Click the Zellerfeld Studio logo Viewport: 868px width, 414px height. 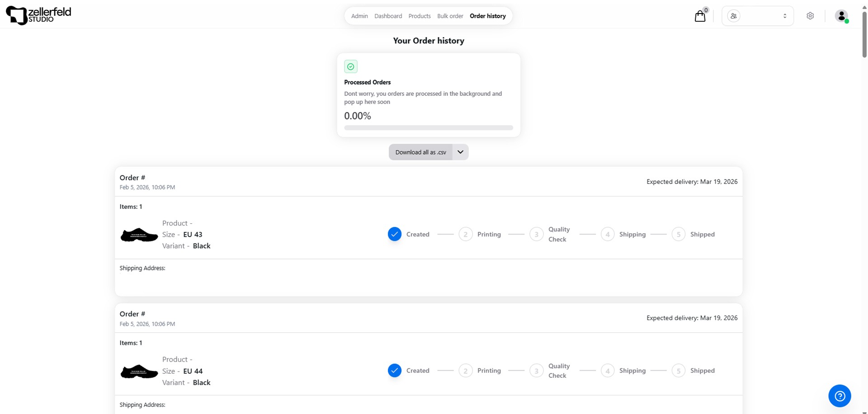pos(38,15)
